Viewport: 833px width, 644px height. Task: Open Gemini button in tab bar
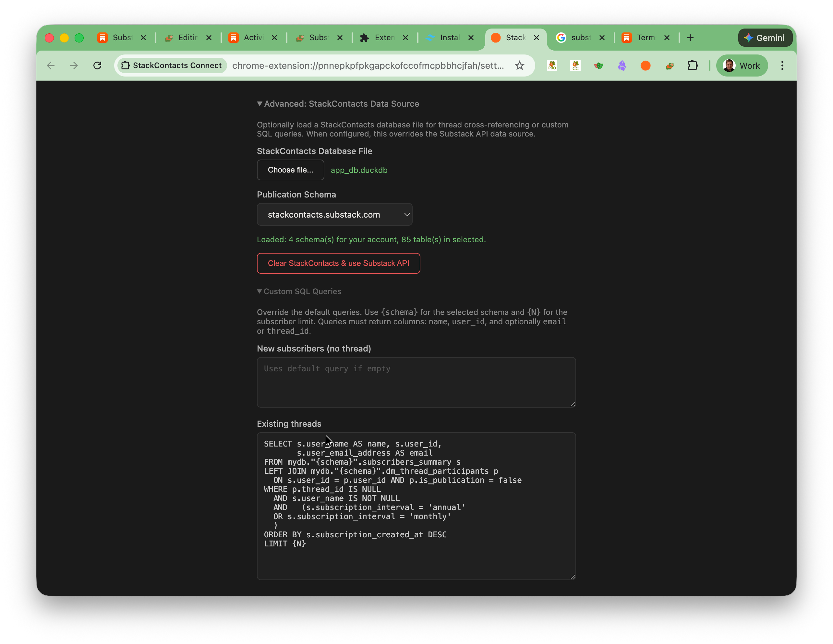(x=765, y=38)
